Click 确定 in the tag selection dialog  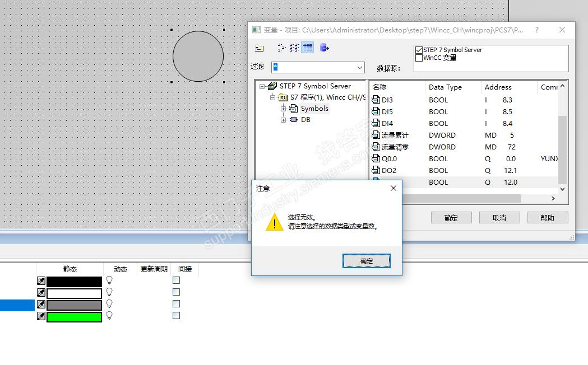451,218
